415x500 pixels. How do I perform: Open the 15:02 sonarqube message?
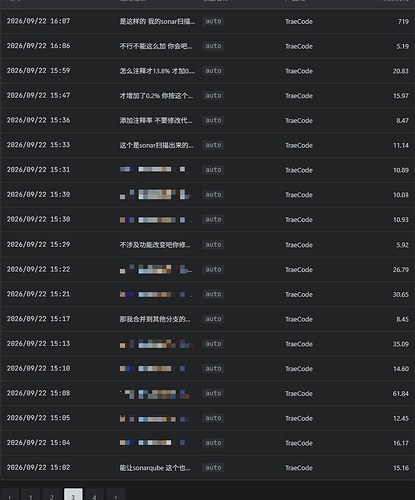155,468
